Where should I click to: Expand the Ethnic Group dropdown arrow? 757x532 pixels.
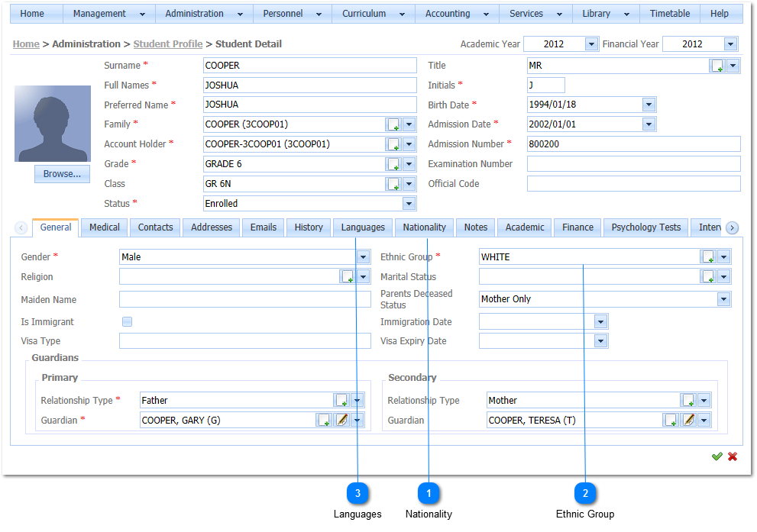[723, 257]
